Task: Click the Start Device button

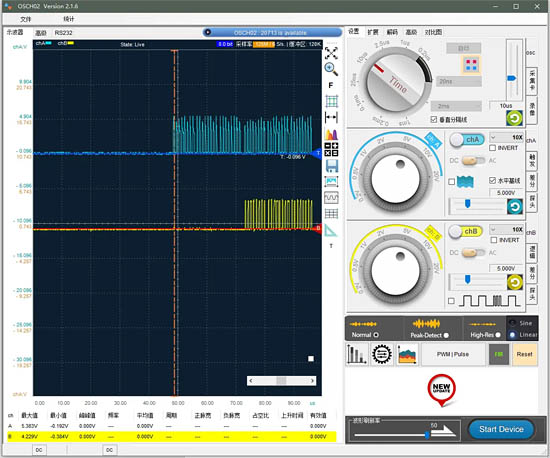Action: (x=501, y=429)
